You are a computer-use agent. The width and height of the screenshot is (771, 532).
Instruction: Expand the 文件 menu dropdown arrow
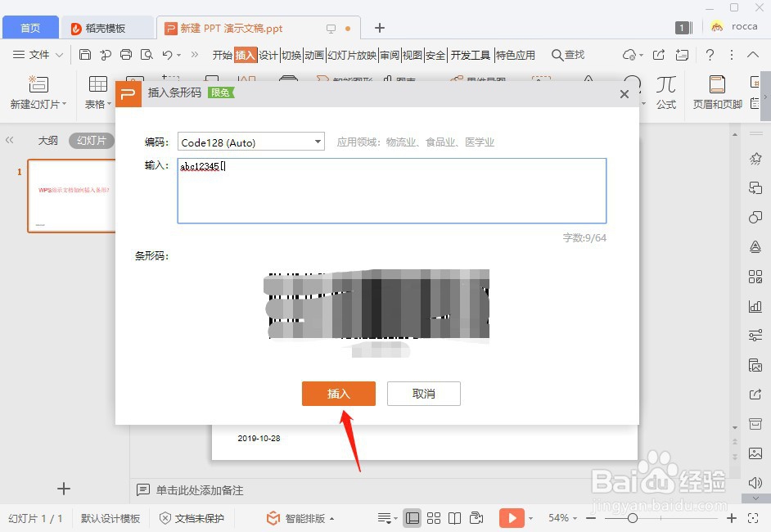point(60,55)
